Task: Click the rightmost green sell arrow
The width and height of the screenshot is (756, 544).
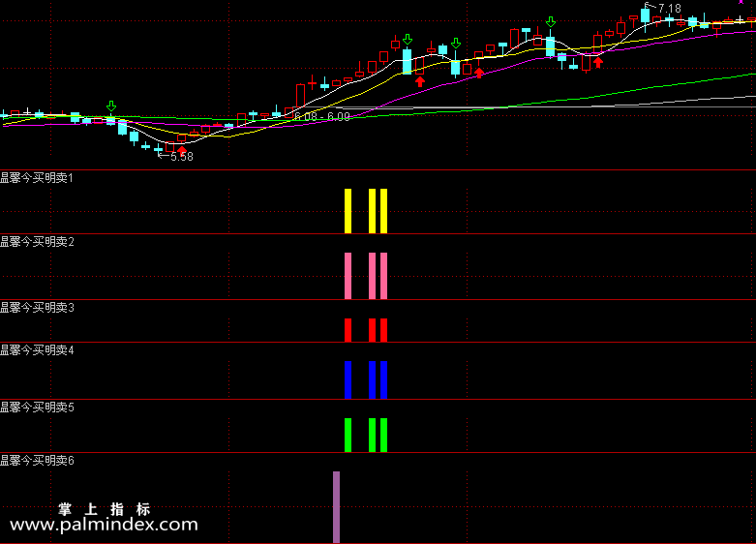Action: [551, 21]
